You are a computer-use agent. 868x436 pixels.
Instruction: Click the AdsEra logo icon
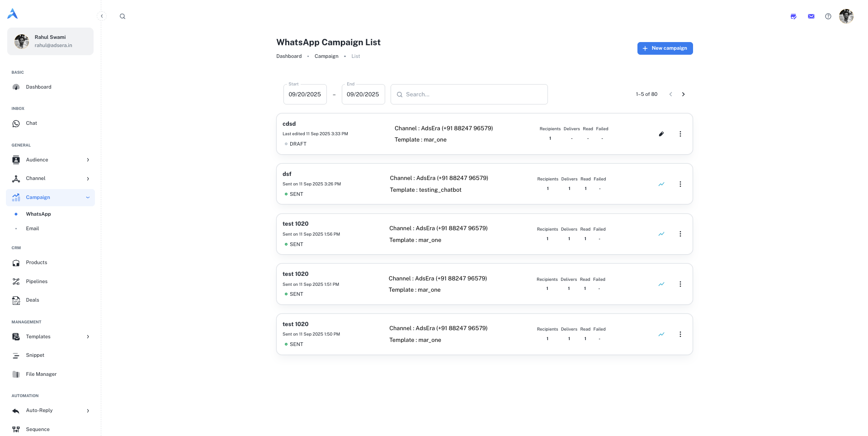[13, 14]
